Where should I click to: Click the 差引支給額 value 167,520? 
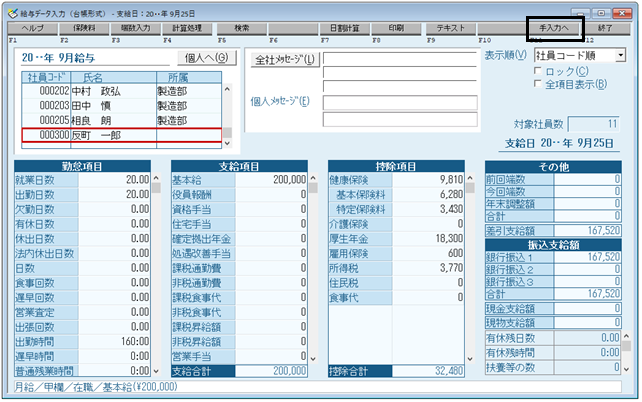click(x=588, y=230)
